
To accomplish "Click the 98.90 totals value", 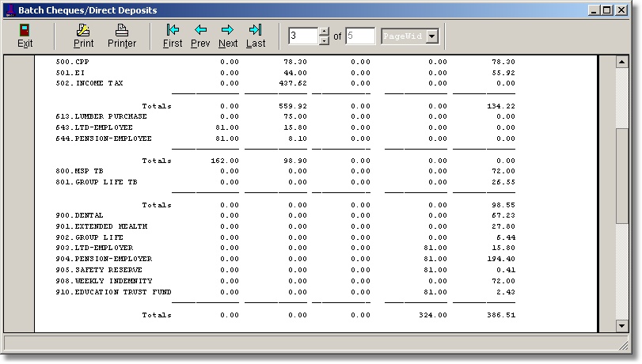I will click(295, 161).
